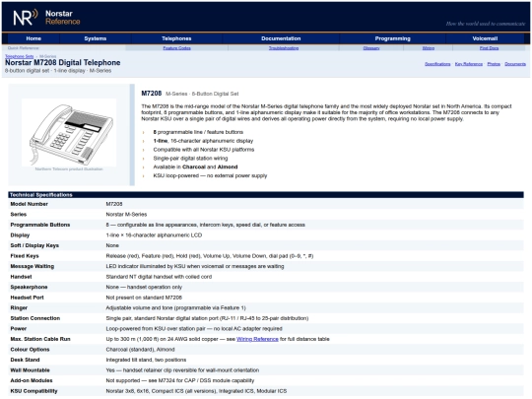Open the Documents page link
This screenshot has height=399, width=532.
point(515,64)
